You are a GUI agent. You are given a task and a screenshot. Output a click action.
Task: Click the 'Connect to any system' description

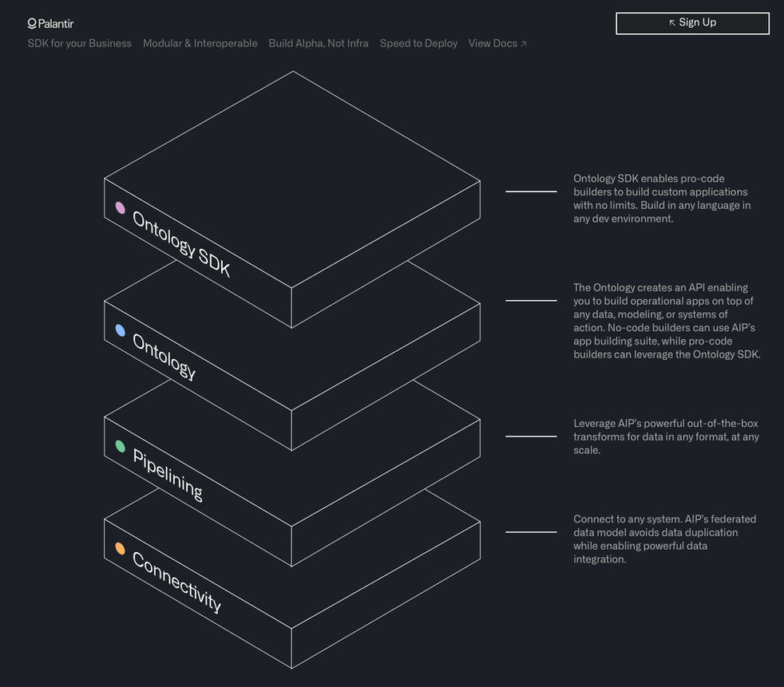coord(664,539)
